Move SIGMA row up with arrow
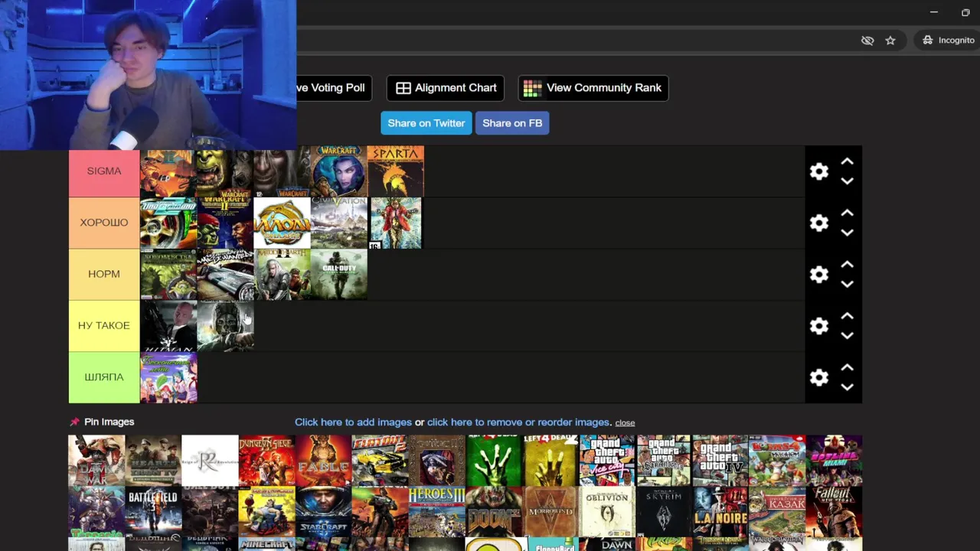The height and width of the screenshot is (551, 980). coord(847,161)
